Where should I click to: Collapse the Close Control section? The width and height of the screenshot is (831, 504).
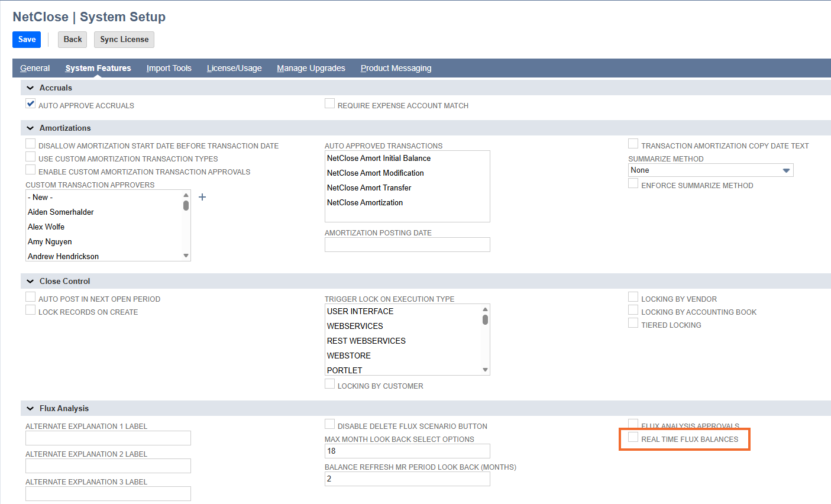(x=30, y=282)
